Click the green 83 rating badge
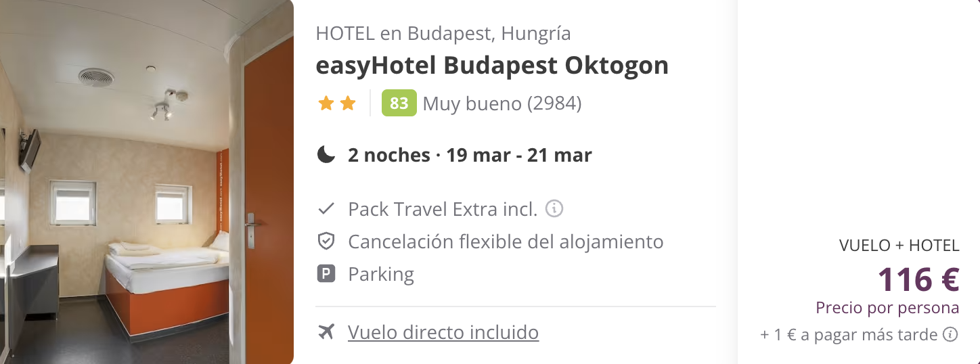Viewport: 980px width, 364px height. click(399, 104)
